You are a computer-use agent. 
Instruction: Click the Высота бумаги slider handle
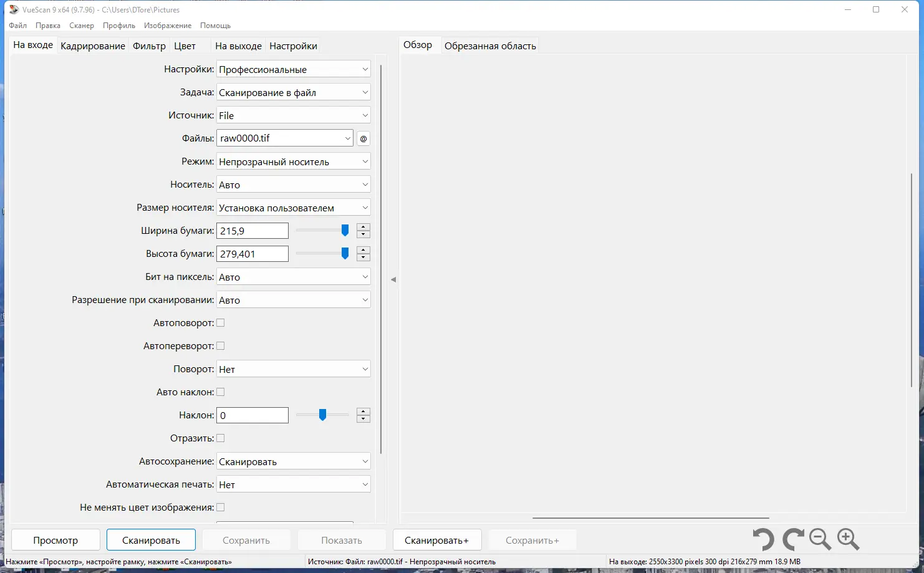pyautogui.click(x=345, y=254)
